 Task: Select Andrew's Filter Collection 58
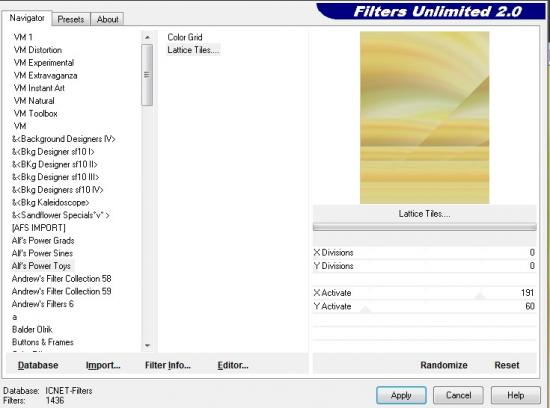click(61, 279)
